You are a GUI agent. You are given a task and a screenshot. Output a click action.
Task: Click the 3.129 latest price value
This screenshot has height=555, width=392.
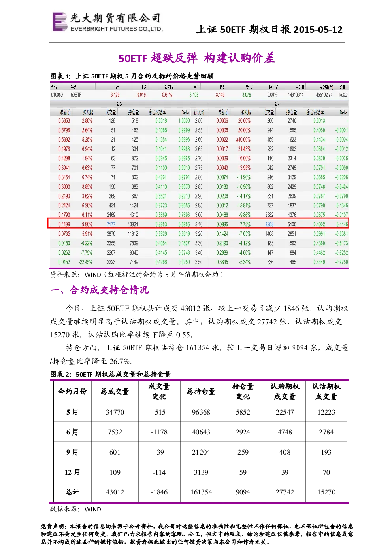tap(115, 95)
